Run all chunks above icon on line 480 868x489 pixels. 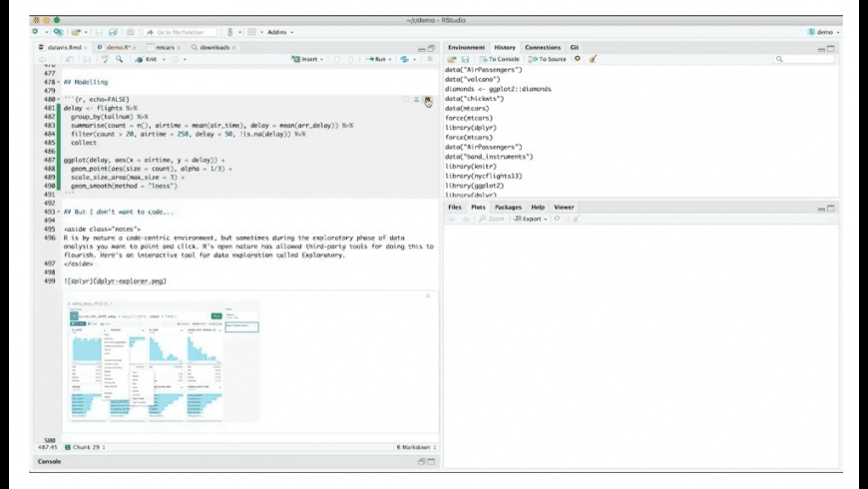[416, 100]
